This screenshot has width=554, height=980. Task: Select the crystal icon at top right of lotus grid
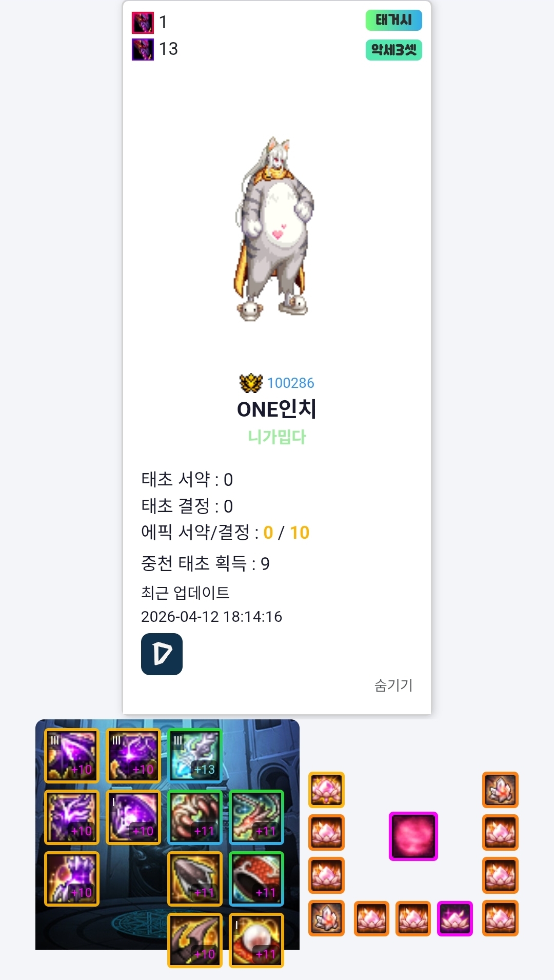(501, 790)
